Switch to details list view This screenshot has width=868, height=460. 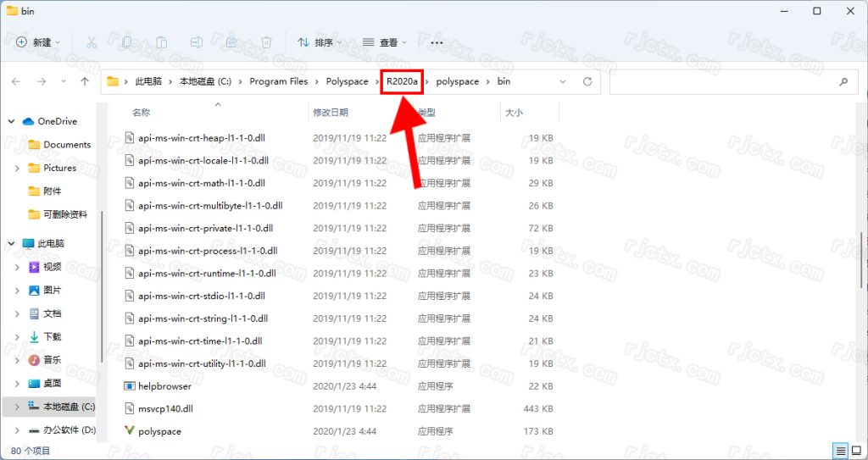click(x=841, y=451)
